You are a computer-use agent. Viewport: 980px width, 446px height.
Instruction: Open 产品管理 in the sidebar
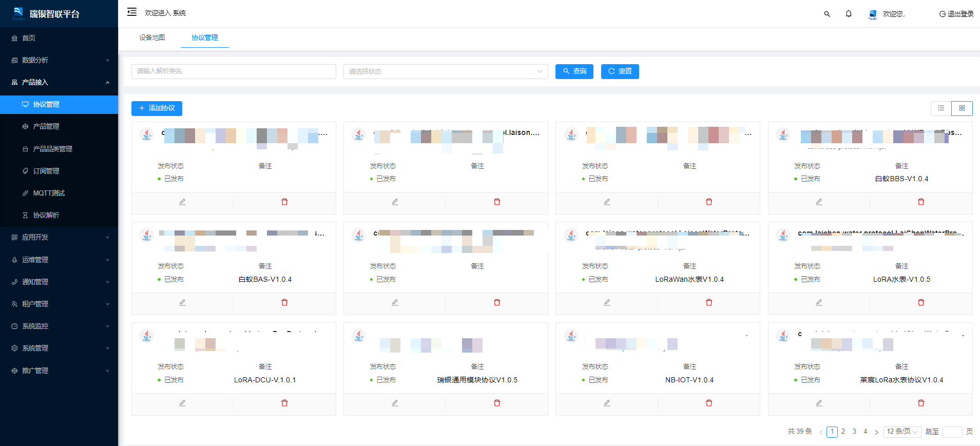click(x=59, y=126)
